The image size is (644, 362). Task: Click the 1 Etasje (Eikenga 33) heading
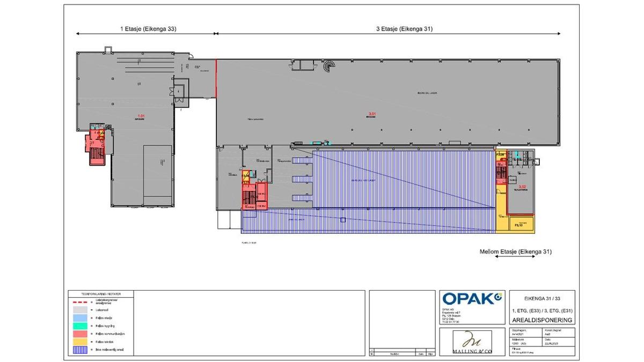(148, 29)
